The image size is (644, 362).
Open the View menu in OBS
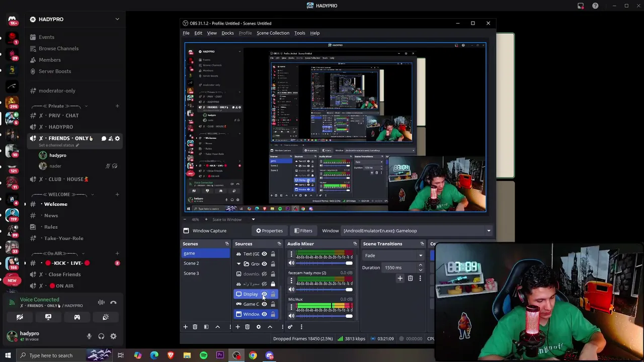click(212, 33)
